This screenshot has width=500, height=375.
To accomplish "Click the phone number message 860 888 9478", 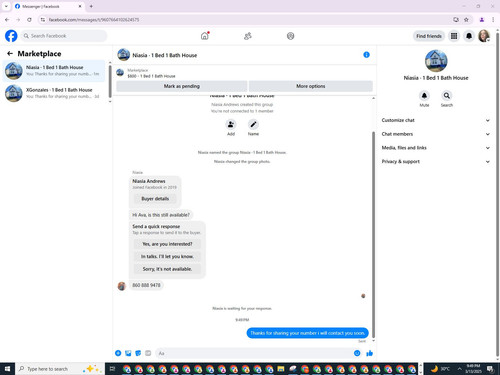I will [146, 285].
